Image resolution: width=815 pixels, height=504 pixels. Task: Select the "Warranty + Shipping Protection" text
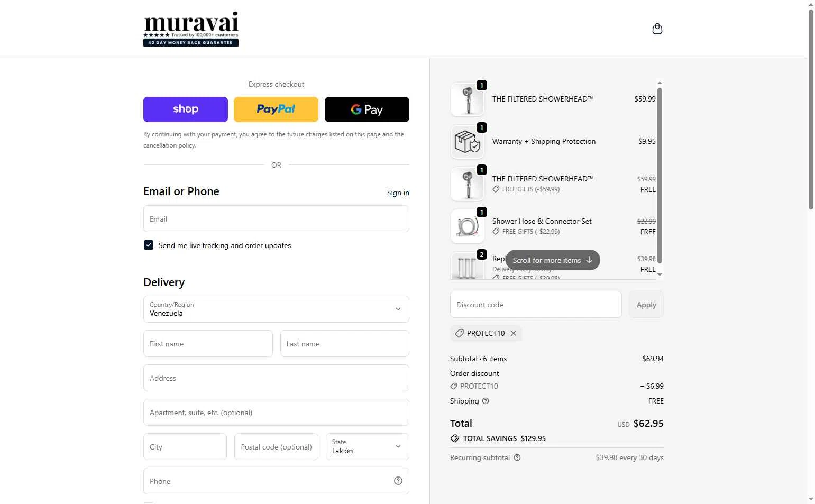(544, 141)
